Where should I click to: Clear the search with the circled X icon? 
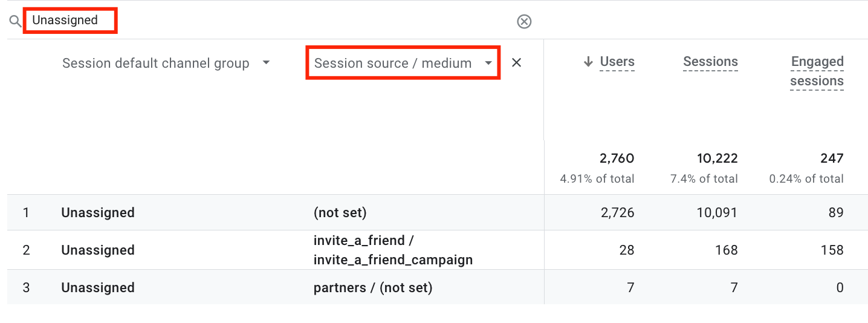click(x=524, y=22)
